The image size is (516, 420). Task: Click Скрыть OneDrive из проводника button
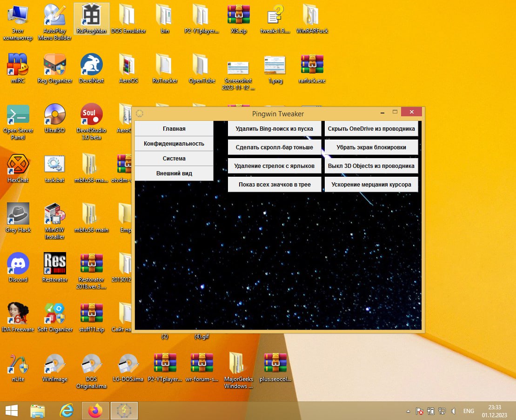point(371,128)
